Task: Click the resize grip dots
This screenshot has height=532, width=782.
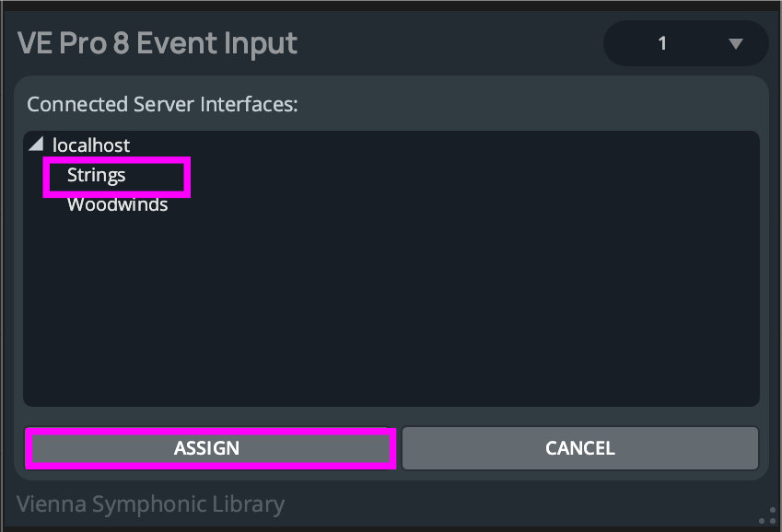Action: 766,515
